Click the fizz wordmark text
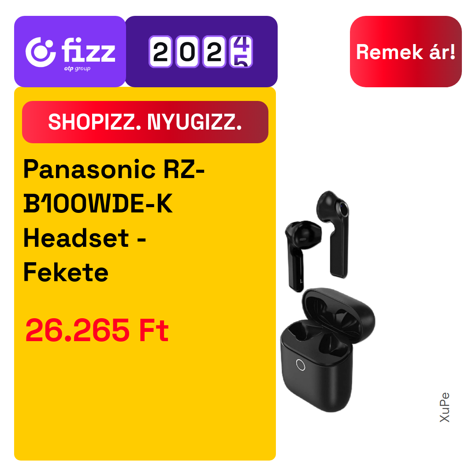Viewport: 476px width, 476px height. click(88, 50)
